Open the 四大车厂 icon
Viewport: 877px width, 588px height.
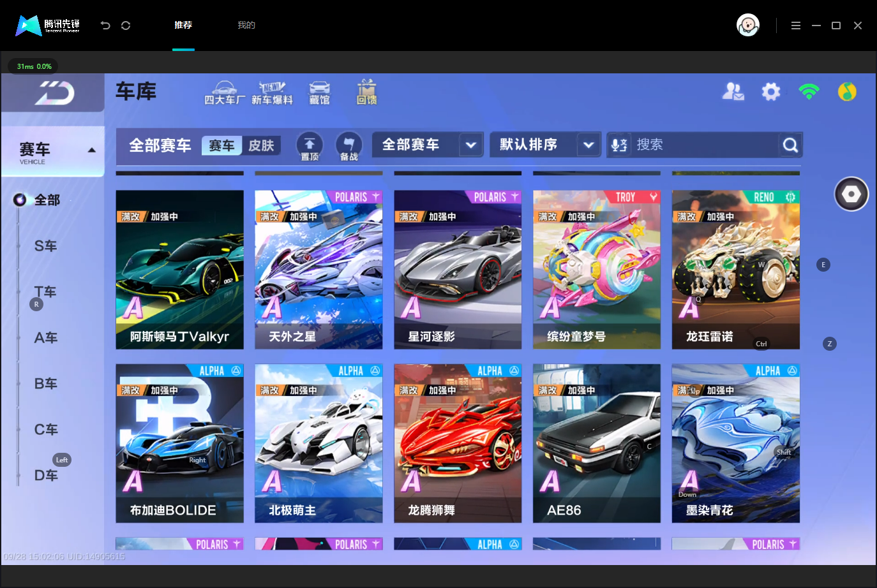point(225,93)
